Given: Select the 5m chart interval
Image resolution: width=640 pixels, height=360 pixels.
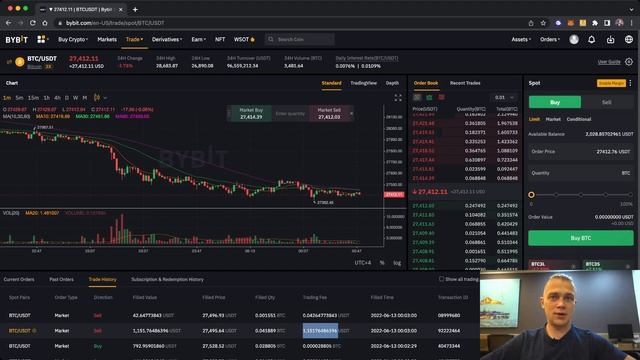Looking at the screenshot, I should [19, 98].
